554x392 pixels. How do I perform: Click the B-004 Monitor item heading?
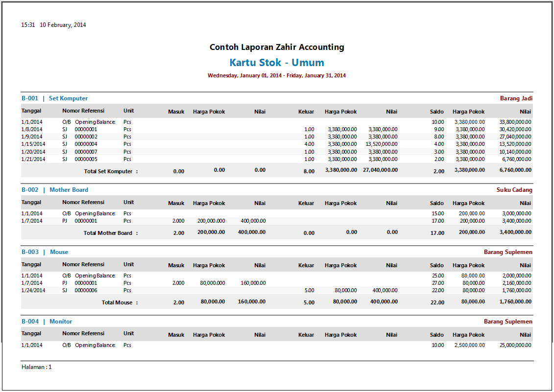pyautogui.click(x=47, y=322)
